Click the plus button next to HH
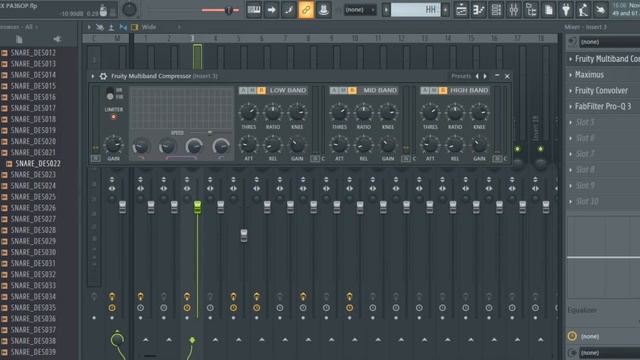Viewport: 640px width, 360px height. (x=446, y=10)
